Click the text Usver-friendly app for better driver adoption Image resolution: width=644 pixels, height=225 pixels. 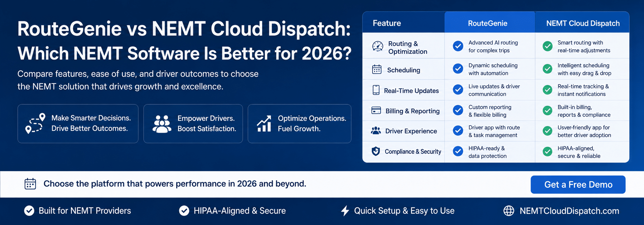(584, 131)
